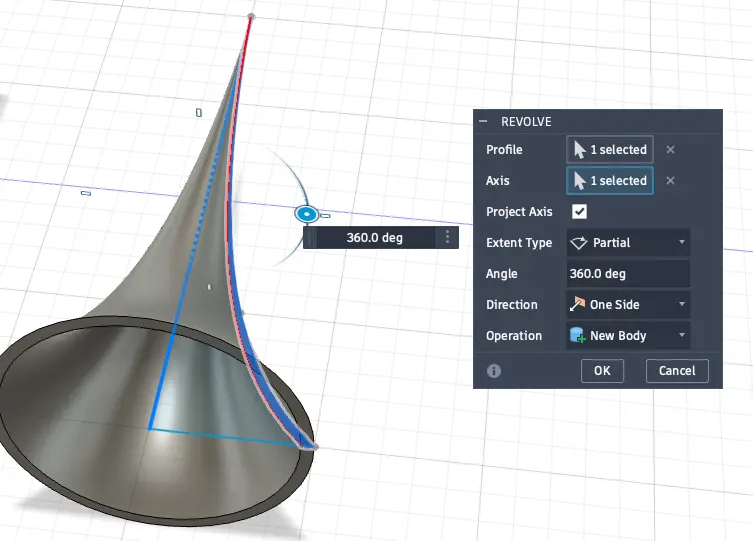This screenshot has width=753, height=541.
Task: Toggle the Project Axis checkbox
Action: click(x=579, y=212)
